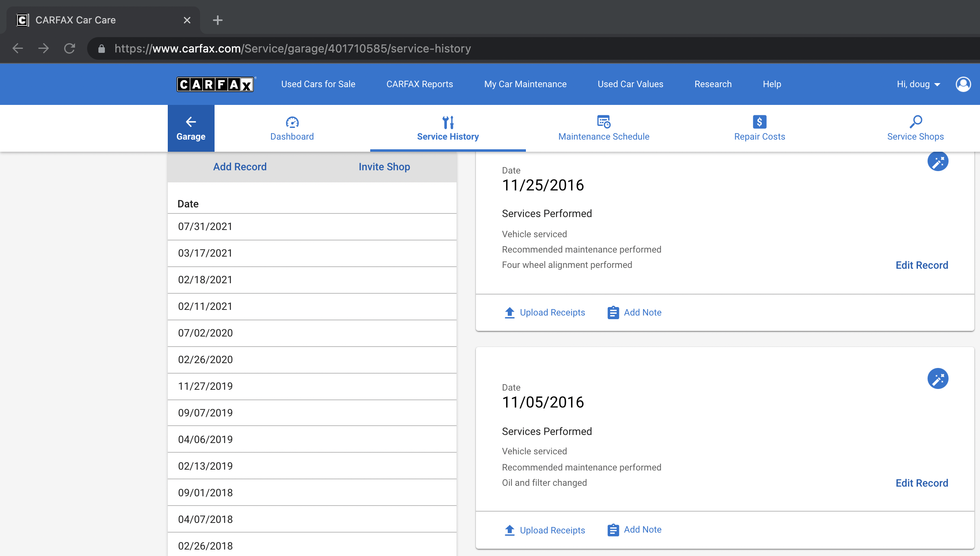Screen dimensions: 980x556
Task: Select the 09/01/2018 service date
Action: 312,493
